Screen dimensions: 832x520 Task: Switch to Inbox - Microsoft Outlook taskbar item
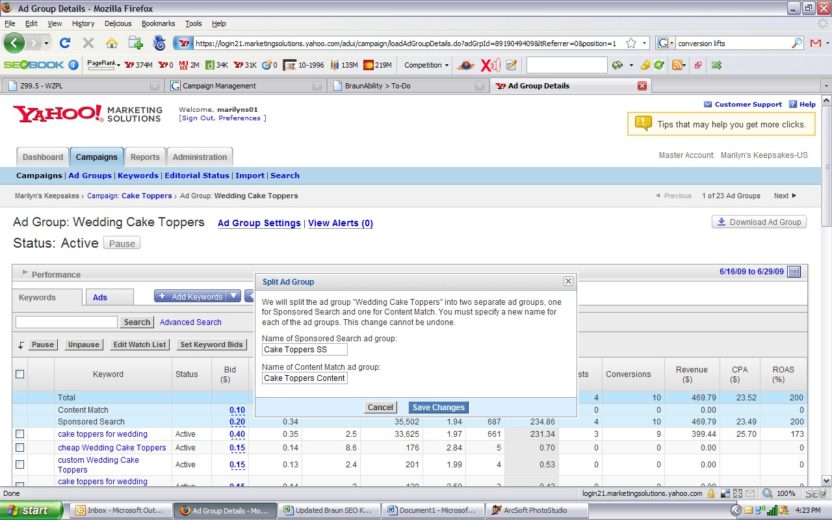pos(121,510)
